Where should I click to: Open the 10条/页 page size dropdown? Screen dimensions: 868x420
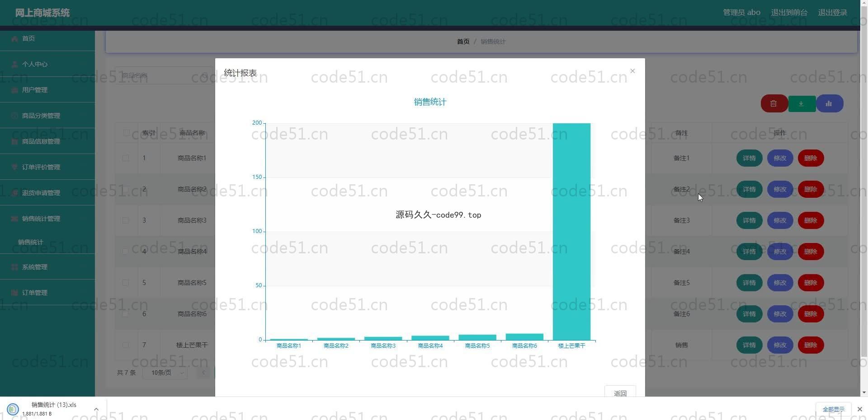(165, 373)
